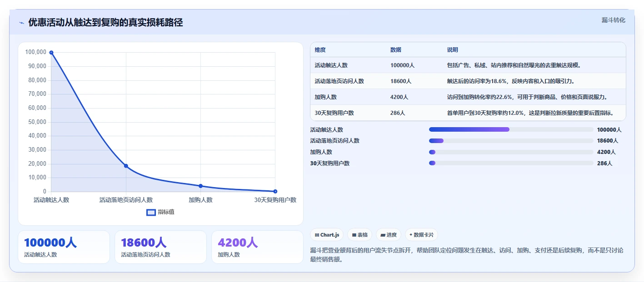Click table cell 加购人数

325,97
